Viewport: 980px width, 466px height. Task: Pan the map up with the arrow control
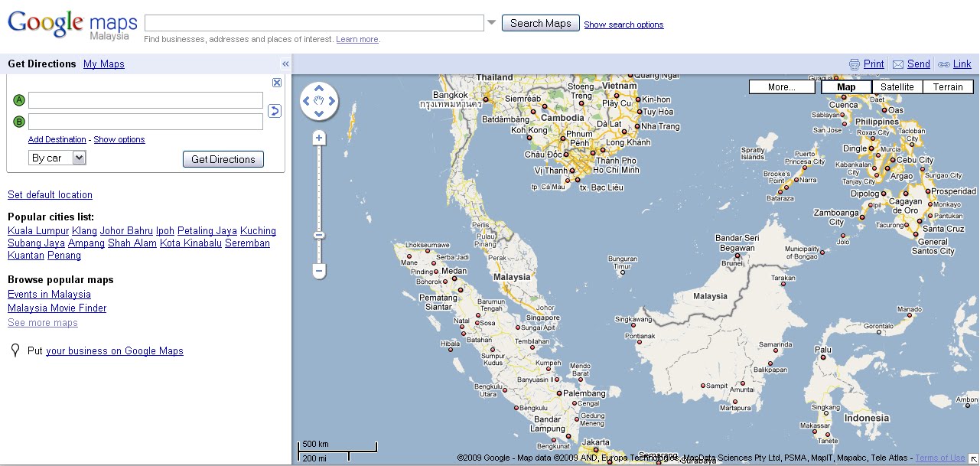tap(319, 88)
